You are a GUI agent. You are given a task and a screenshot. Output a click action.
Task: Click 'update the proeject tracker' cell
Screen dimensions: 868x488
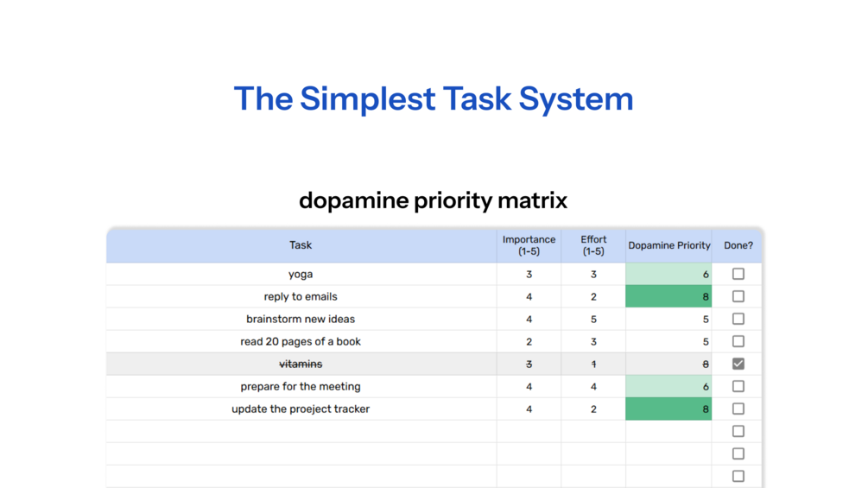(x=301, y=409)
